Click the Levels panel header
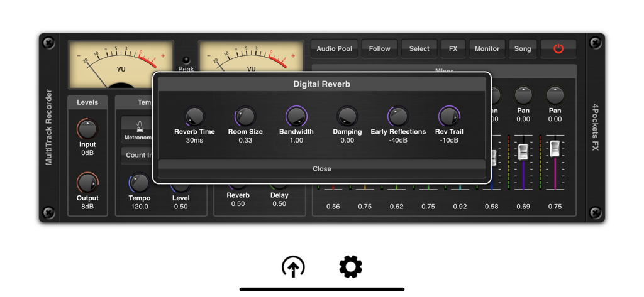 [x=87, y=102]
